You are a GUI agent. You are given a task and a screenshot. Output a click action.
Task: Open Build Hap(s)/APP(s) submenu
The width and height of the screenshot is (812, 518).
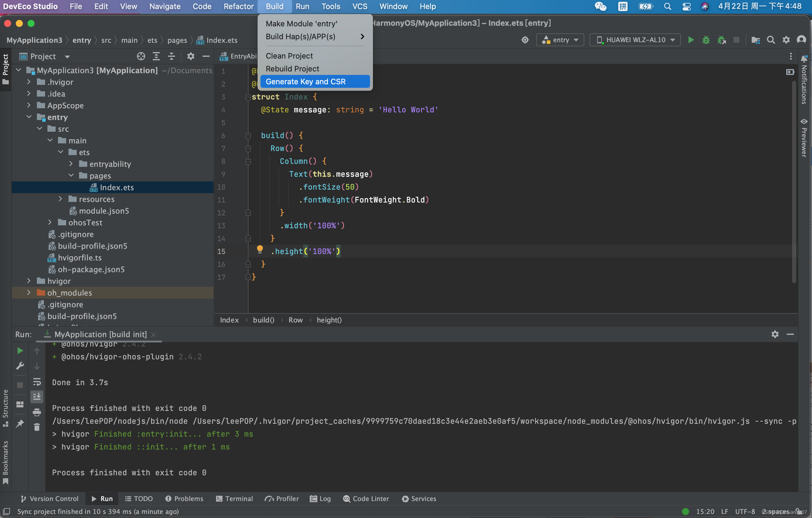[x=315, y=36]
